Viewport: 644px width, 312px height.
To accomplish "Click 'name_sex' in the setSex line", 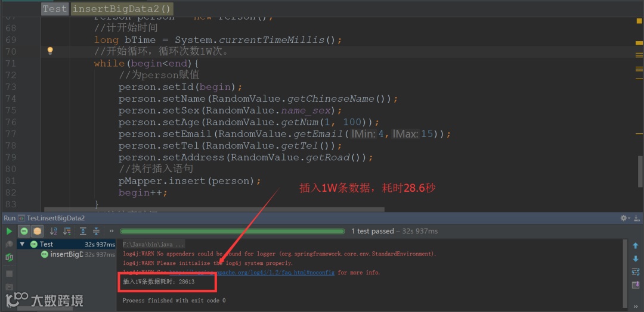I will click(306, 111).
